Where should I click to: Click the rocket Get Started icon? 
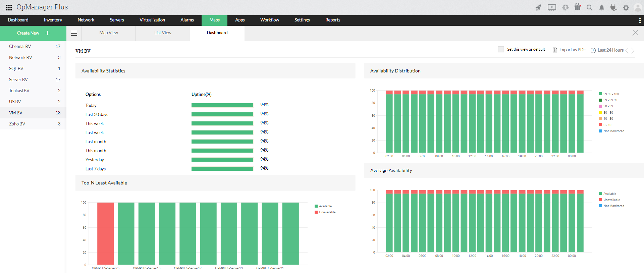[x=538, y=7]
